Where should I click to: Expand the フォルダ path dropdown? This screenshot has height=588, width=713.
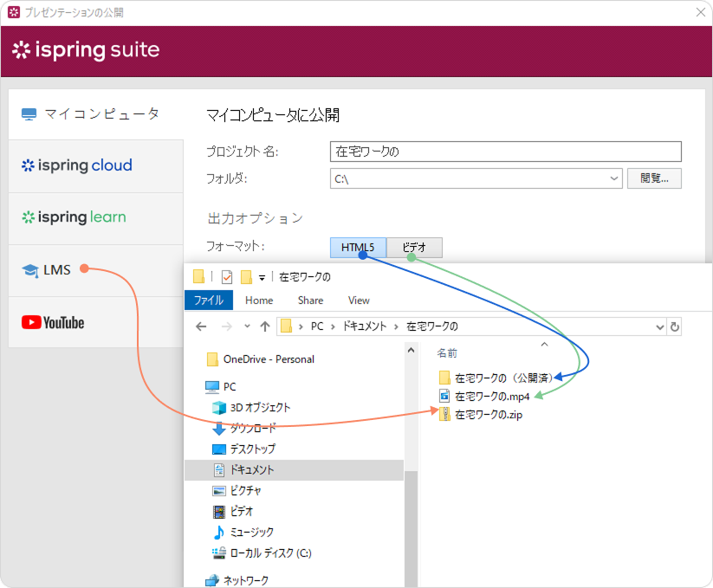(x=615, y=178)
